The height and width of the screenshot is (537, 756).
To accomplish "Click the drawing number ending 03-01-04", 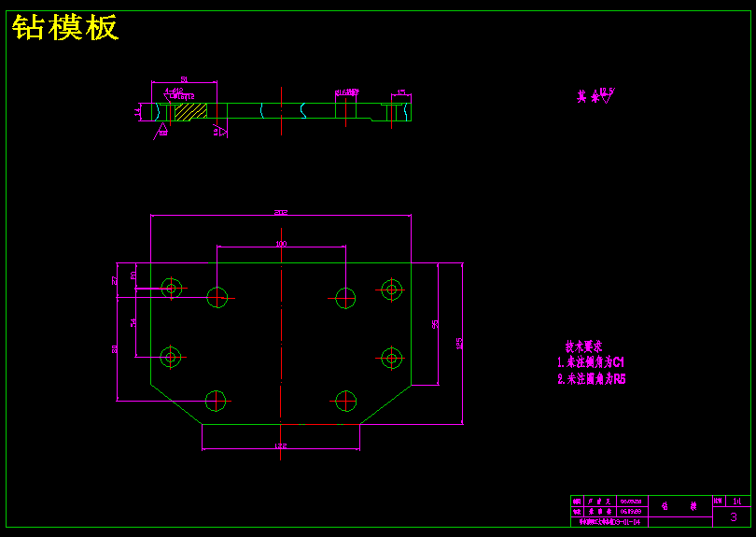I will (x=609, y=522).
